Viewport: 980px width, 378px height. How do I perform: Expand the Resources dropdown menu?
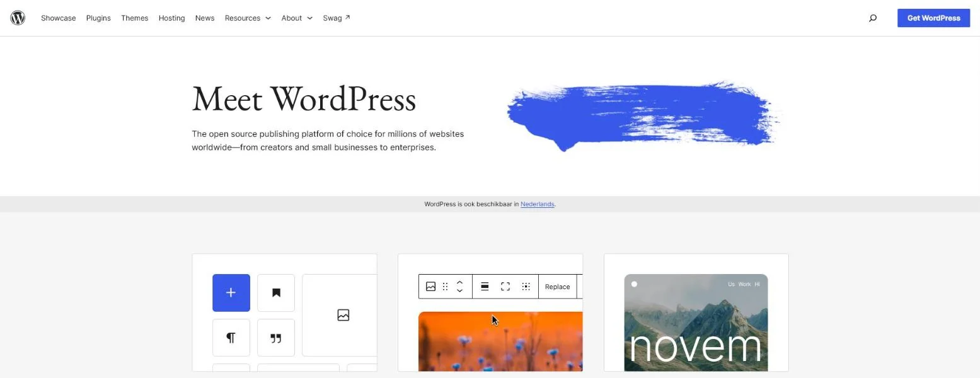tap(248, 18)
